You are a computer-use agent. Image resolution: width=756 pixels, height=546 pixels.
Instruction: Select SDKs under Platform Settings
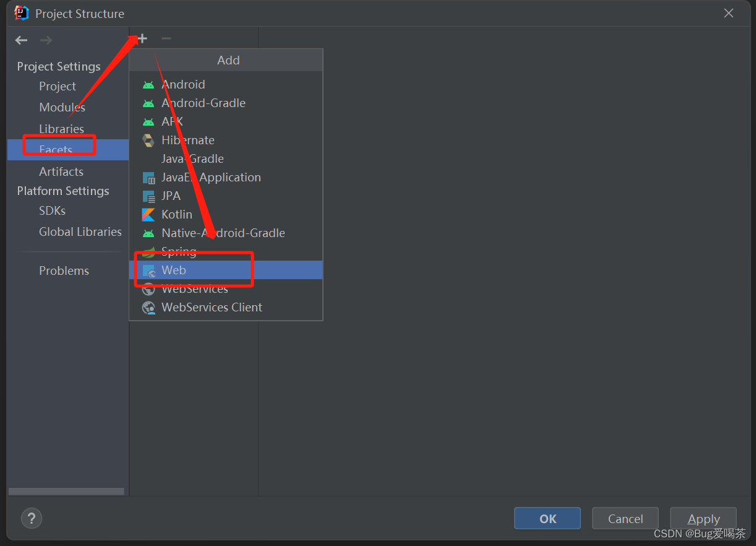point(68,210)
